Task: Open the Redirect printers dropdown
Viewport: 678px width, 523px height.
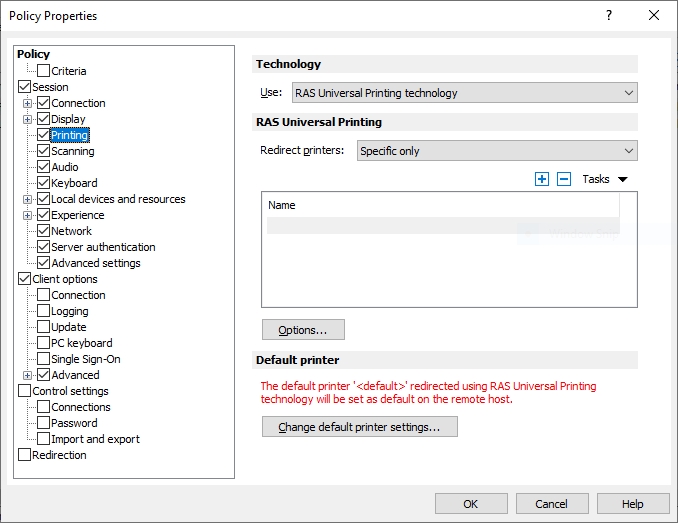Action: click(x=497, y=151)
